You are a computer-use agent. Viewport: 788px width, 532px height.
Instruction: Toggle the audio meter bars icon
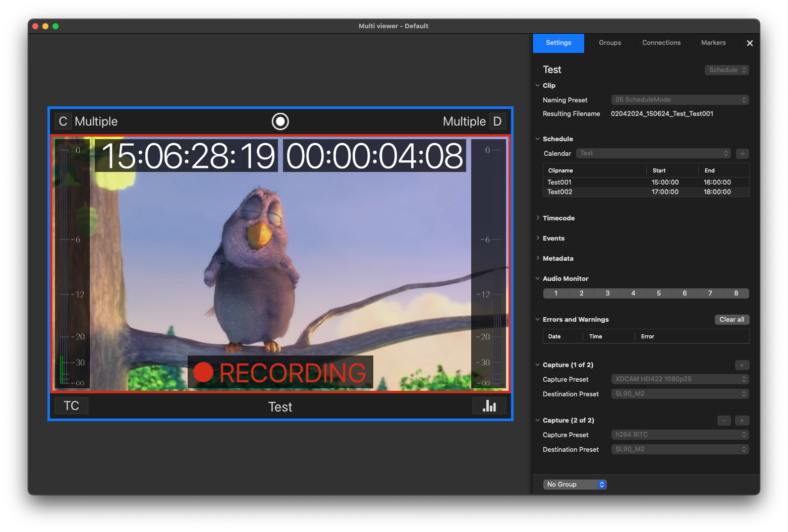[489, 406]
